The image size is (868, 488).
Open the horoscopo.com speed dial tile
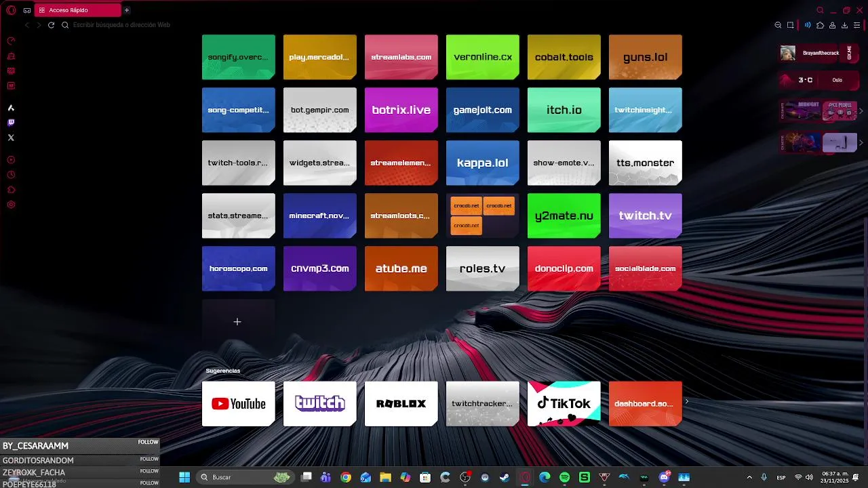coord(239,268)
